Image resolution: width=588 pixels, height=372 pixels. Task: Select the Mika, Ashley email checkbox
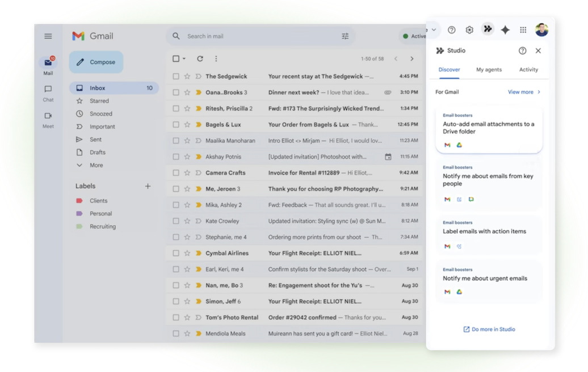click(x=176, y=205)
